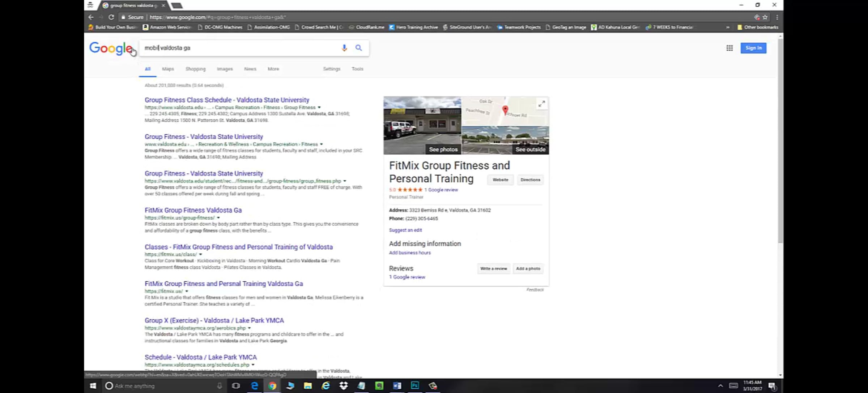This screenshot has width=868, height=393.
Task: Switch to the Maps tab
Action: tap(168, 69)
